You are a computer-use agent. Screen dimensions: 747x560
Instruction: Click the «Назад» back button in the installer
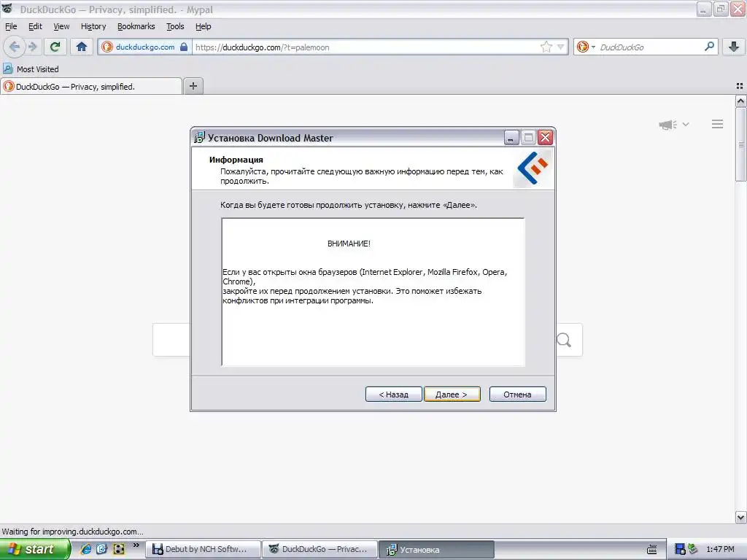pyautogui.click(x=393, y=394)
